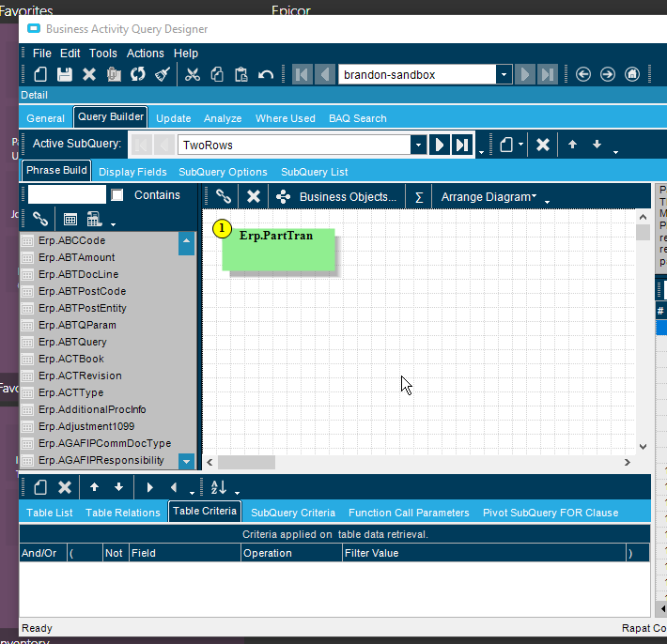Open the Display Fields tab
Viewport: 667px width, 644px height.
132,172
